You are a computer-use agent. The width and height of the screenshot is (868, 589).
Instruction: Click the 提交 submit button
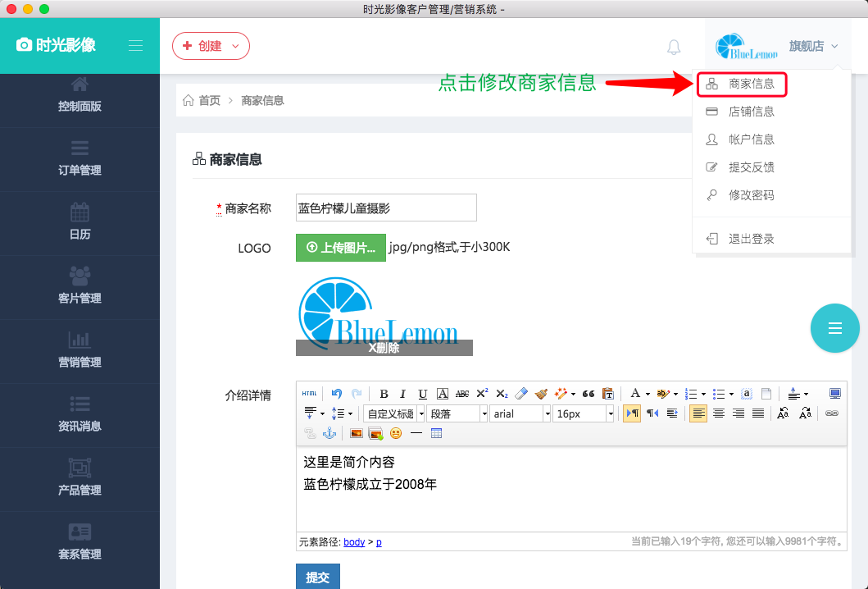point(317,577)
